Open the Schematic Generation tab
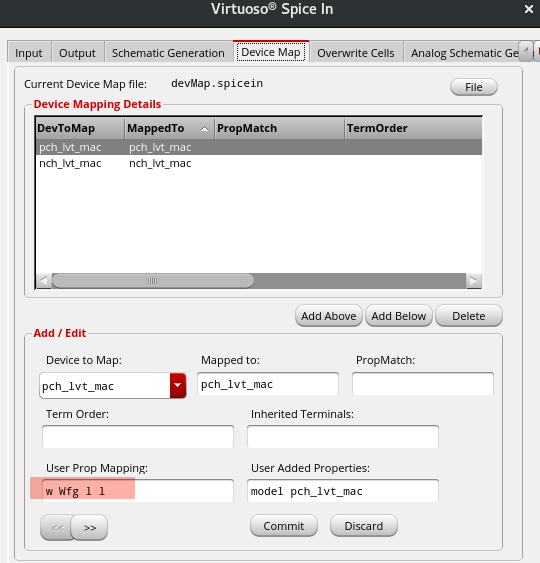Viewport: 540px width, 563px height. pos(168,52)
